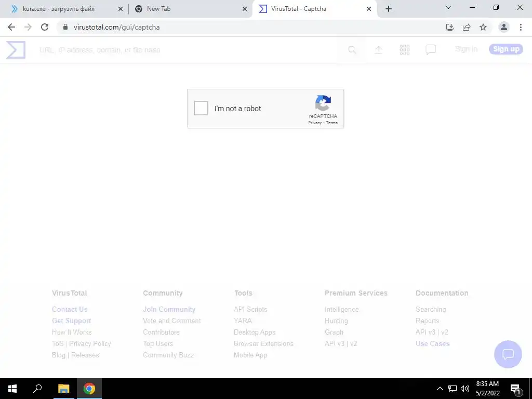532x399 pixels.
Task: Go back with the browser back arrow
Action: point(11,27)
